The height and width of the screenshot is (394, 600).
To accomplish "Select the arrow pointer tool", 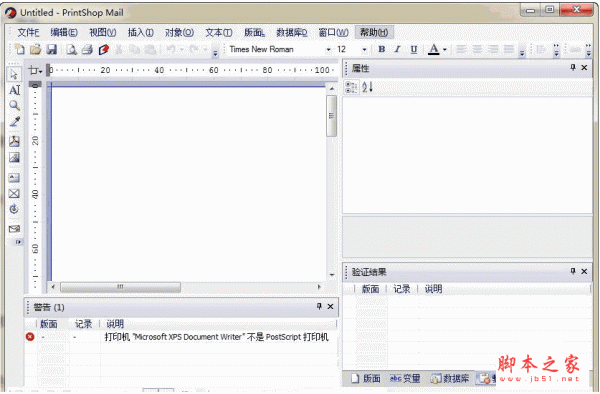I will pyautogui.click(x=14, y=74).
